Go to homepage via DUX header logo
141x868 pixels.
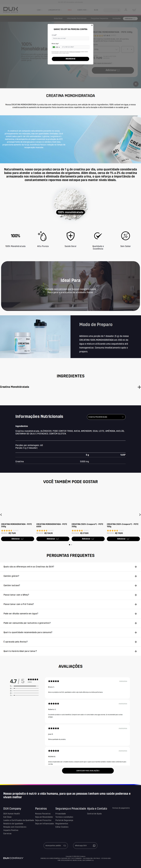pos(11,10)
